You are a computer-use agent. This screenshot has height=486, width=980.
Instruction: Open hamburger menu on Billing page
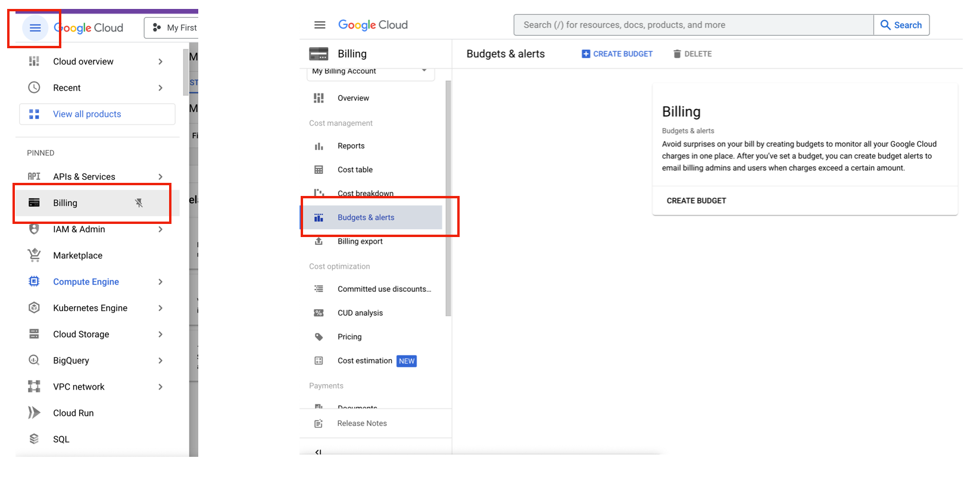(320, 25)
